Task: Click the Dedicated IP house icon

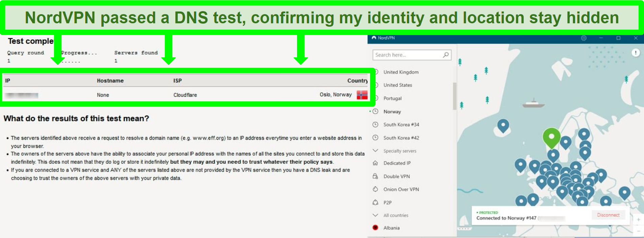Action: pyautogui.click(x=375, y=163)
